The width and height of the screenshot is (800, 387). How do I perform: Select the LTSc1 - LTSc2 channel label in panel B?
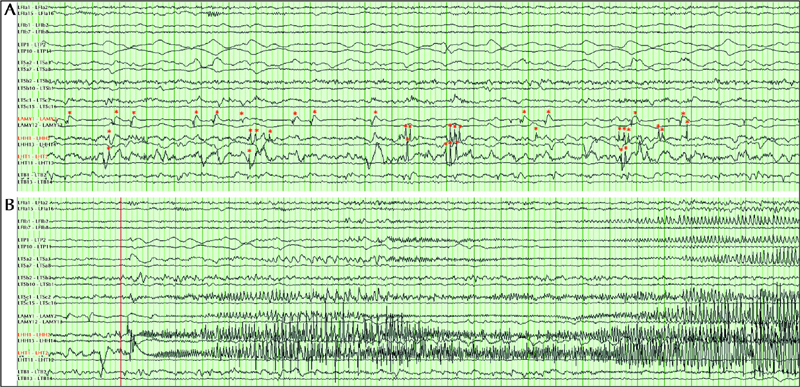[34, 297]
